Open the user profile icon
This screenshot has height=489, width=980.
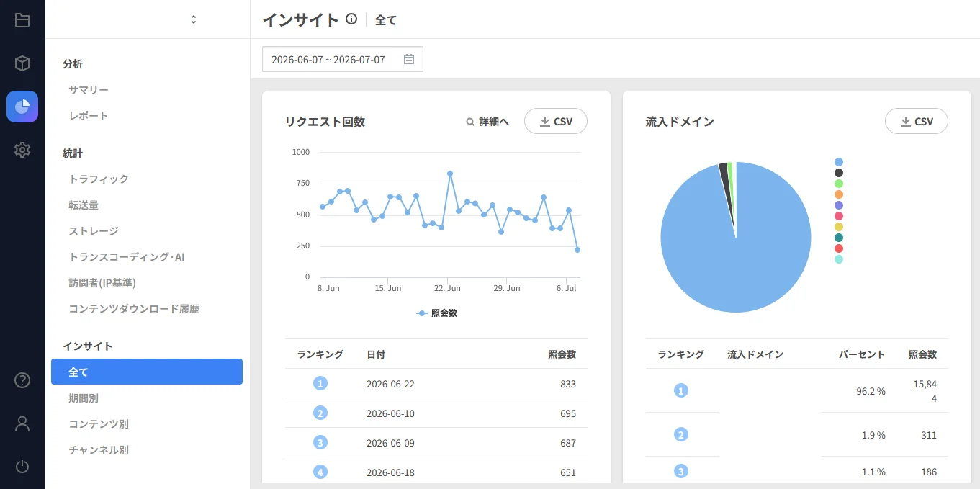(x=22, y=423)
